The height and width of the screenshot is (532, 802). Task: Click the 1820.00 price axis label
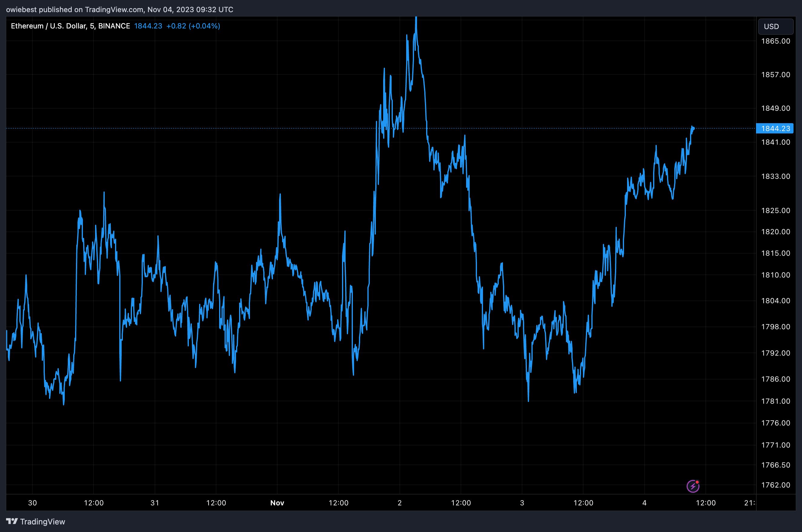coord(776,232)
